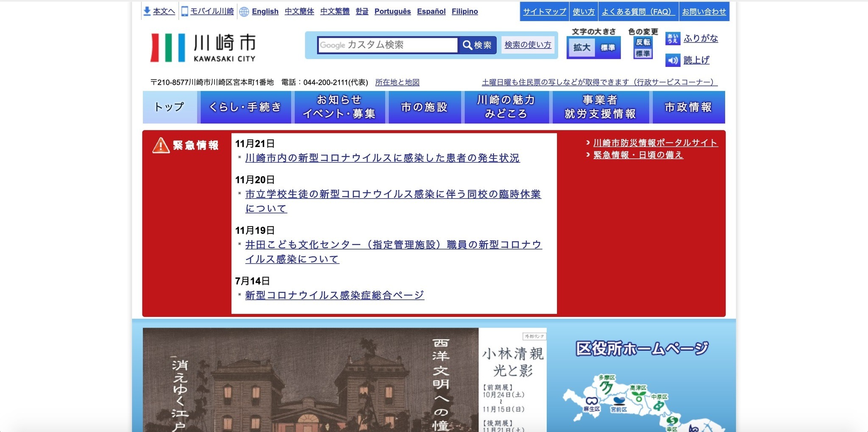Viewport: 868px width, 432px height.
Task: Click the furigana icon
Action: [673, 39]
